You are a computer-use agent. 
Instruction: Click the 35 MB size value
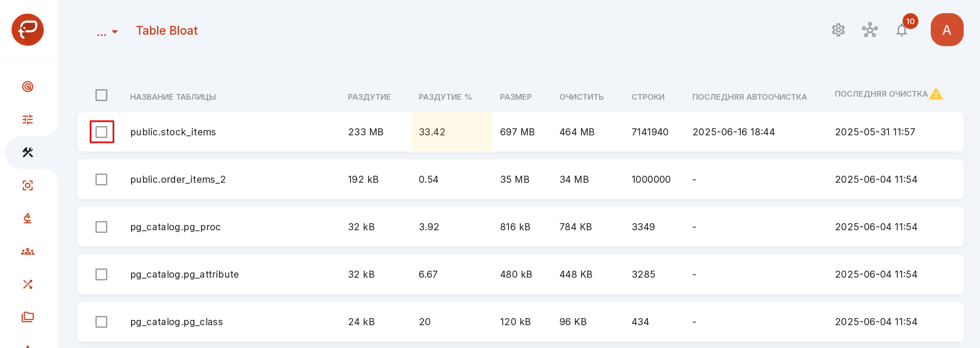515,179
